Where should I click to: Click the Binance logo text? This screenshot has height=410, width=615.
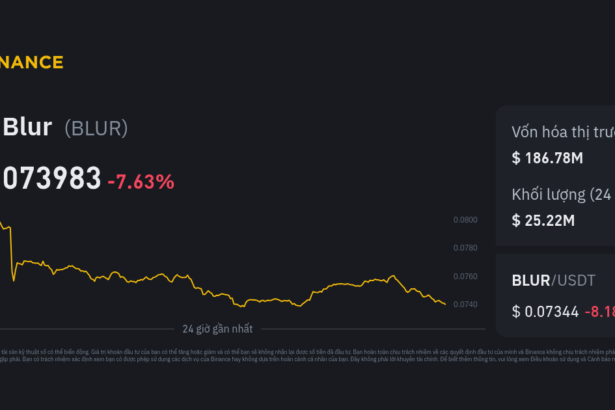coord(31,62)
